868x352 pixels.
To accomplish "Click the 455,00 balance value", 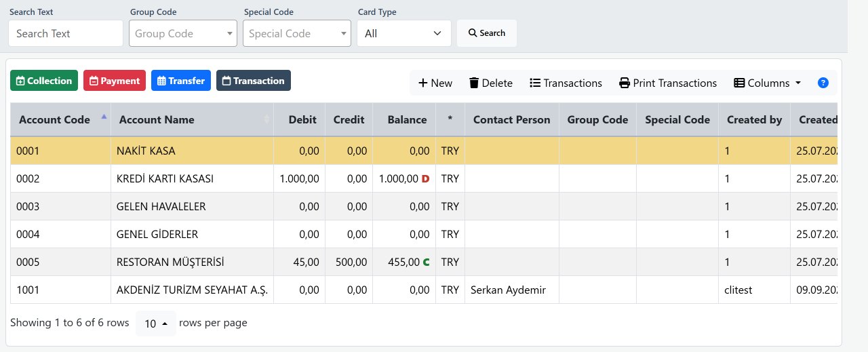I will click(403, 262).
